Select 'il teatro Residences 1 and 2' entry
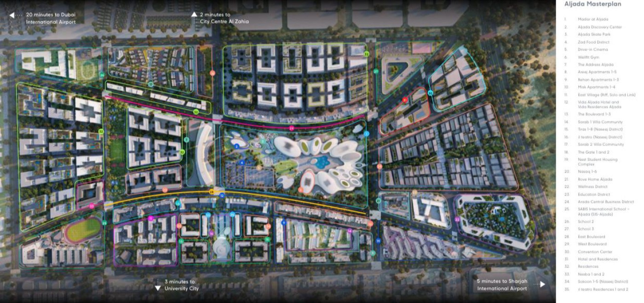 point(603,289)
